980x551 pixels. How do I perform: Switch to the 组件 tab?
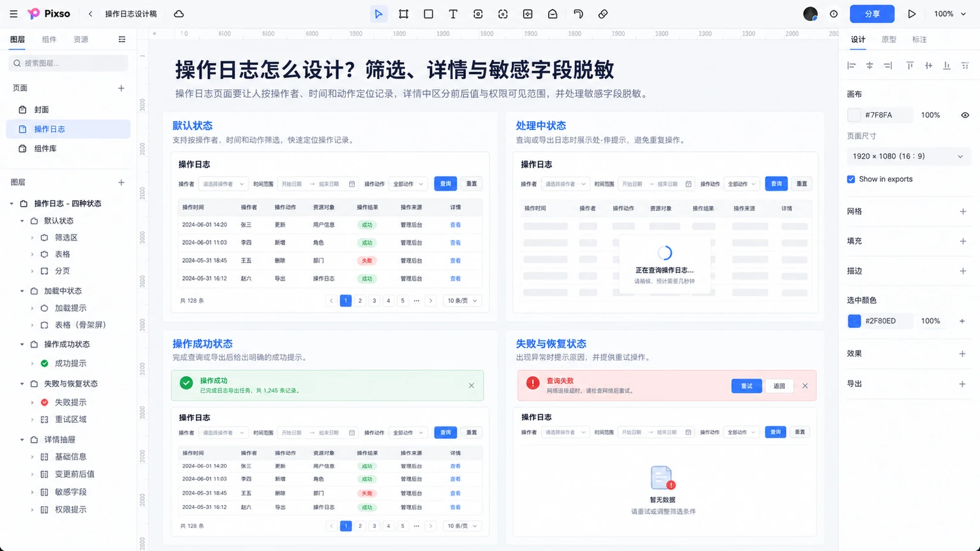tap(49, 40)
